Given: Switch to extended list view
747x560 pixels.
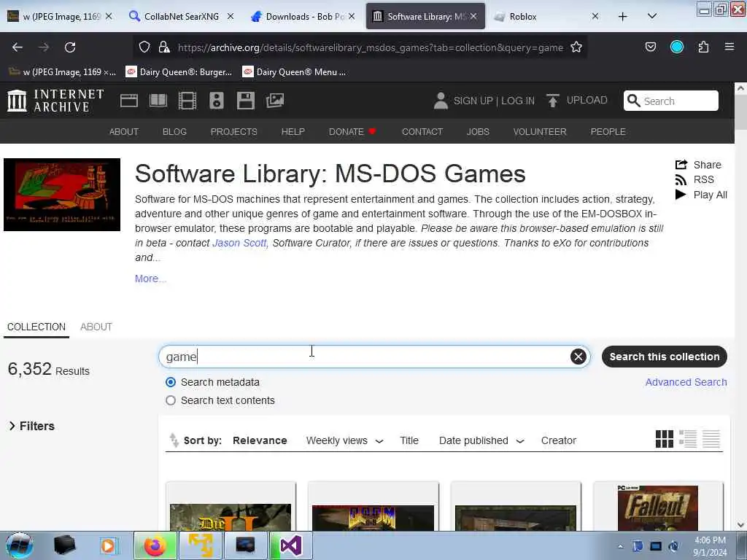Looking at the screenshot, I should [x=687, y=439].
